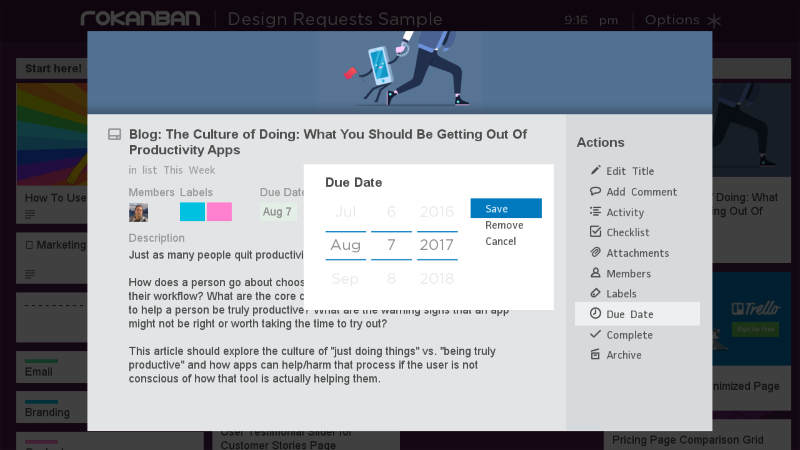The height and width of the screenshot is (450, 800).
Task: Mark card Complete in Actions
Action: coord(628,335)
